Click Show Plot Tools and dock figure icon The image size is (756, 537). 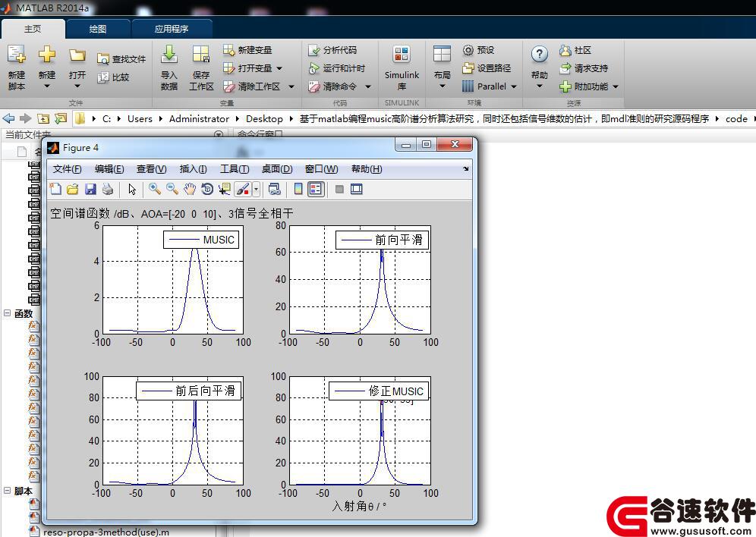click(356, 189)
